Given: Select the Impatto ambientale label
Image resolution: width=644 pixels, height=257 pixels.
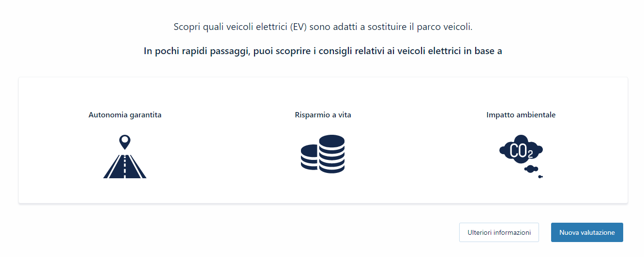Looking at the screenshot, I should point(521,115).
